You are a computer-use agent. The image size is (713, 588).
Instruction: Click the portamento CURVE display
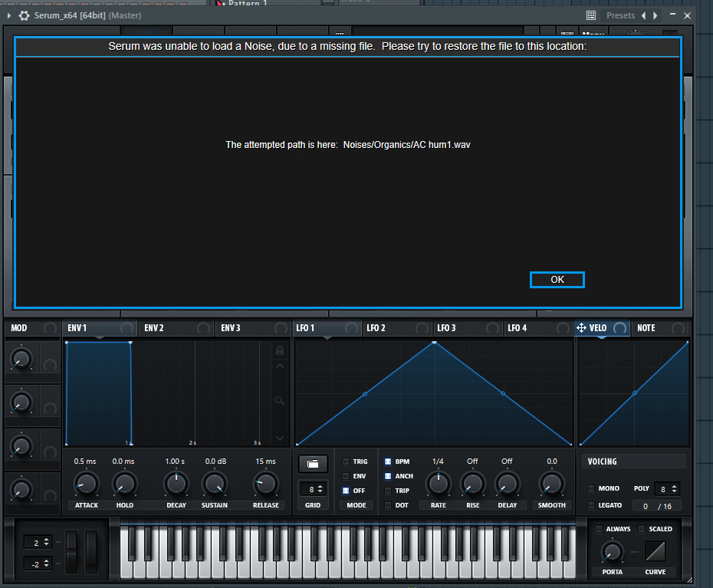click(655, 552)
